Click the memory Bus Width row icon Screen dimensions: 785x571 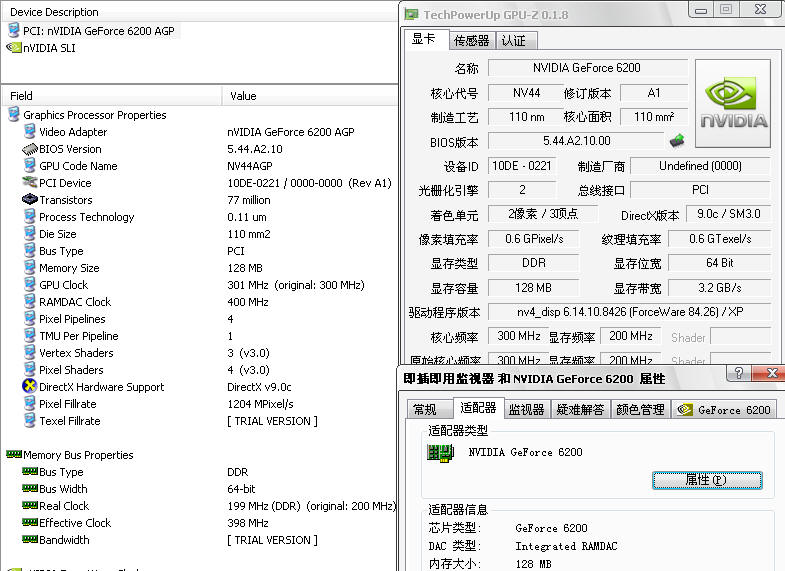click(30, 488)
